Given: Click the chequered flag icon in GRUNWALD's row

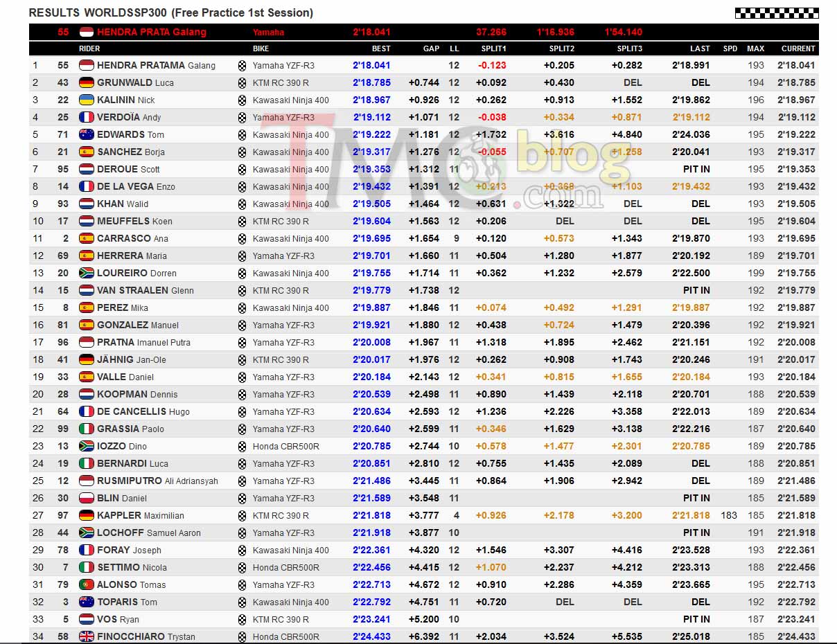Looking at the screenshot, I should point(242,82).
